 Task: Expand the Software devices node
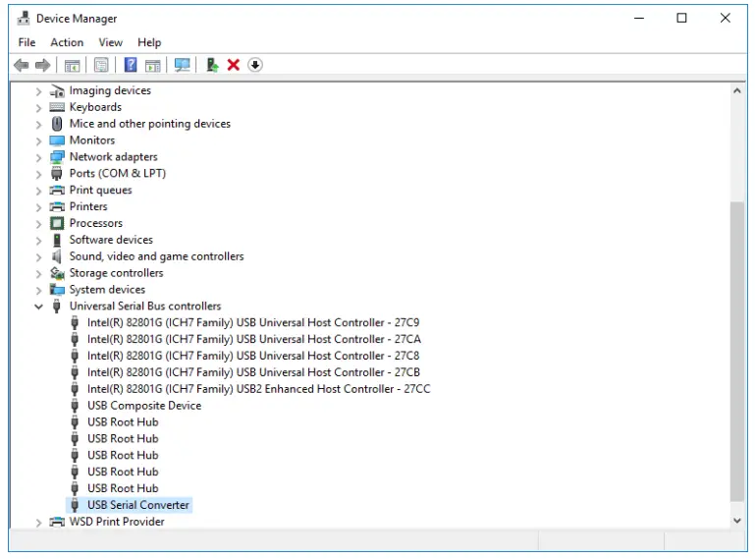(x=38, y=240)
